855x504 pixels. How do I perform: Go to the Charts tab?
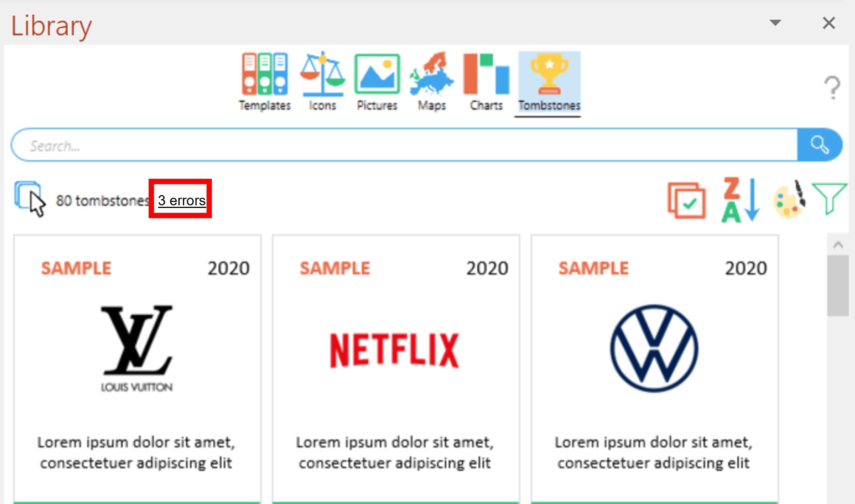point(486,82)
